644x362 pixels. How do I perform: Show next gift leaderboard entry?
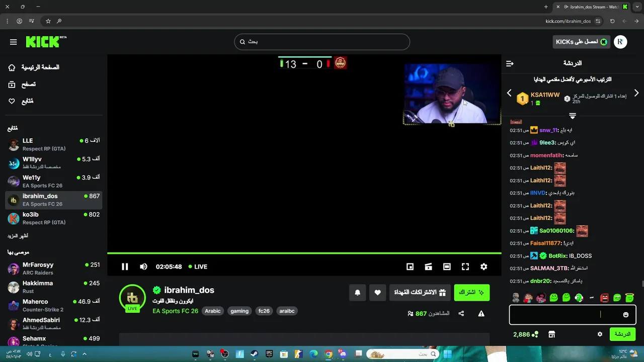point(636,93)
